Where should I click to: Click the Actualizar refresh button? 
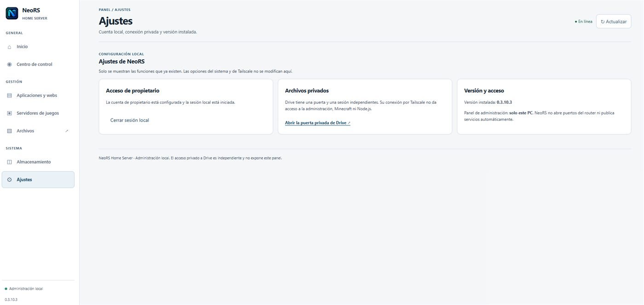pos(614,22)
